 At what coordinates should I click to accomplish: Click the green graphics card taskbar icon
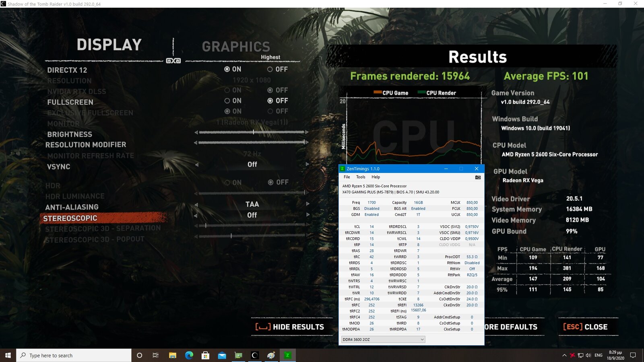pyautogui.click(x=238, y=355)
